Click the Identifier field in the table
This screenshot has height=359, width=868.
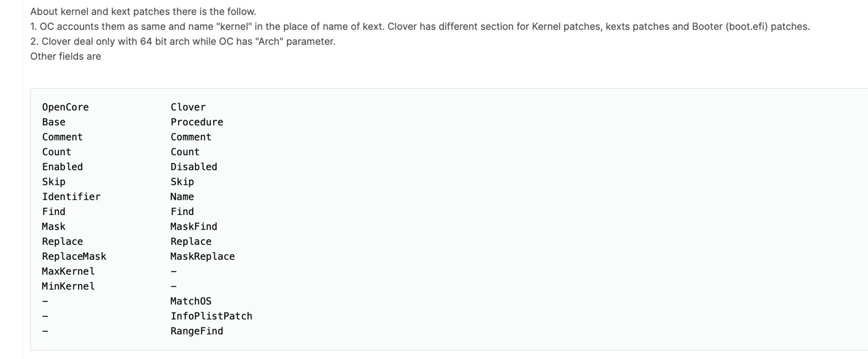pos(71,197)
